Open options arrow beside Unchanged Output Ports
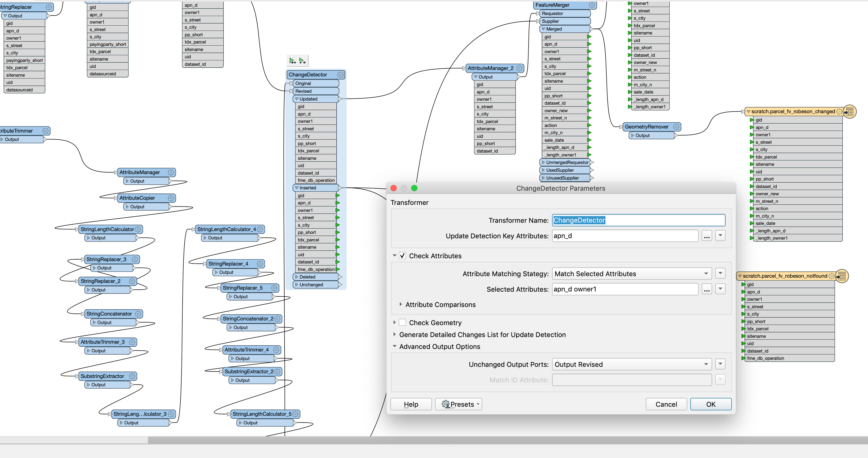Screen dimensions: 868x458 (720, 364)
